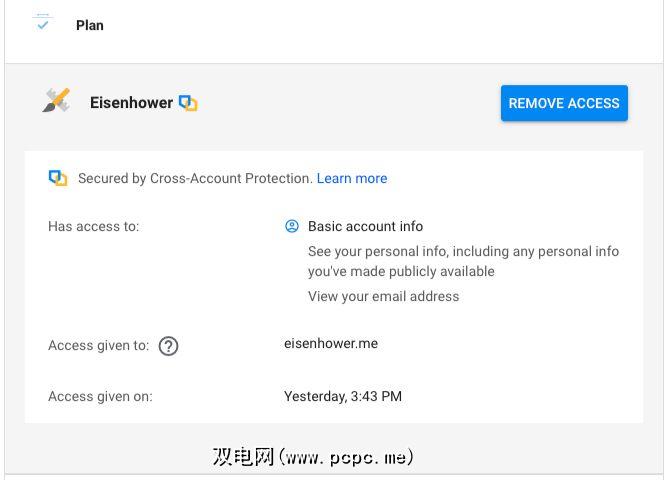The image size is (670, 480).
Task: Open the Learn more link
Action: [352, 178]
